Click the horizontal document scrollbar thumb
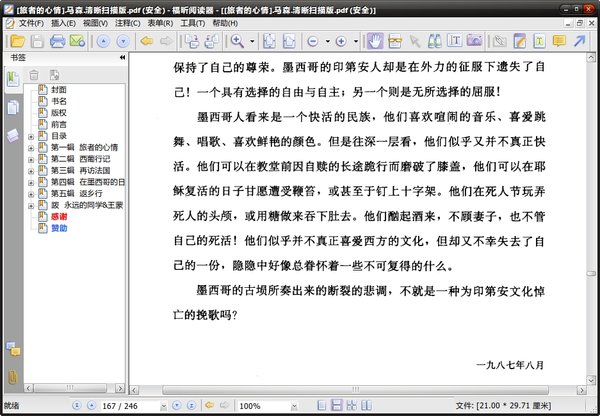 pyautogui.click(x=355, y=390)
